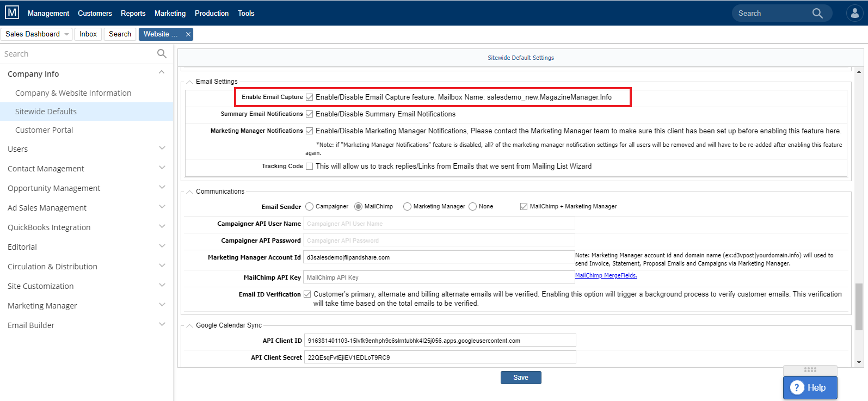The image size is (868, 401).
Task: Switch to the Inbox tab
Action: [88, 34]
